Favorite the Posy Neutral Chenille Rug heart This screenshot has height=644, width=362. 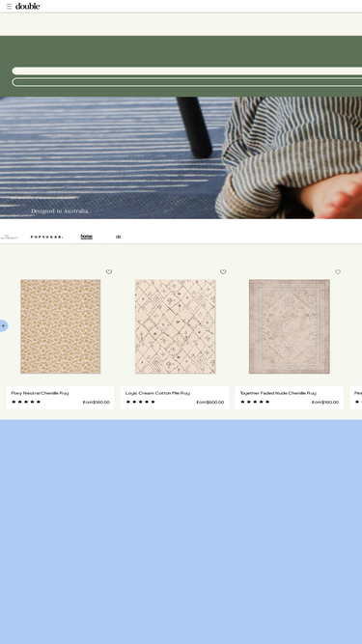coord(109,272)
